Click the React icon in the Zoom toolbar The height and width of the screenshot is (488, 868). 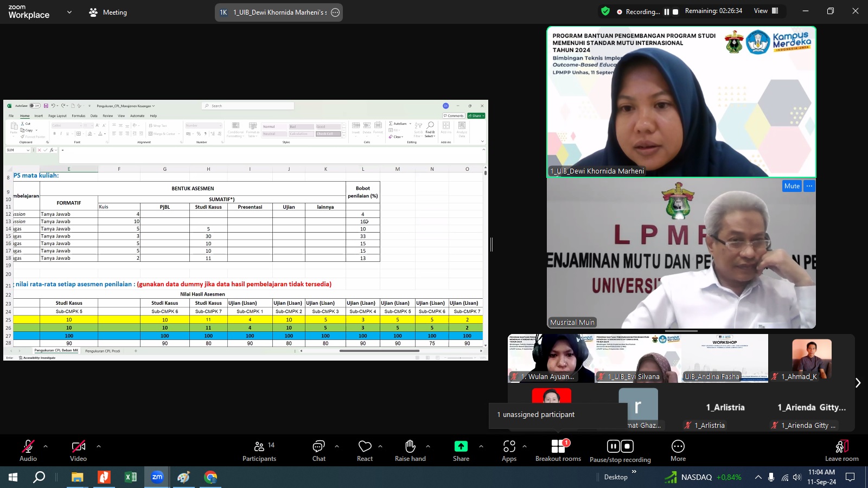365,446
